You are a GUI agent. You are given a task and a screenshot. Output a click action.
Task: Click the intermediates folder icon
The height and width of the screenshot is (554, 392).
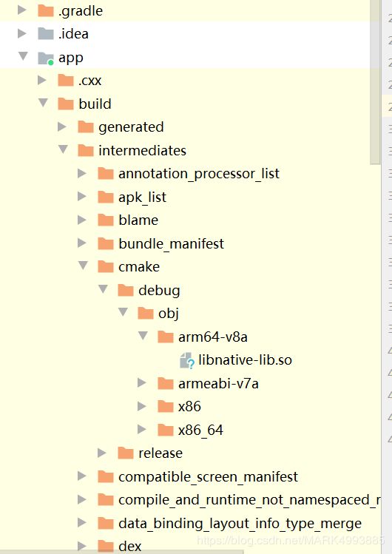click(x=86, y=150)
